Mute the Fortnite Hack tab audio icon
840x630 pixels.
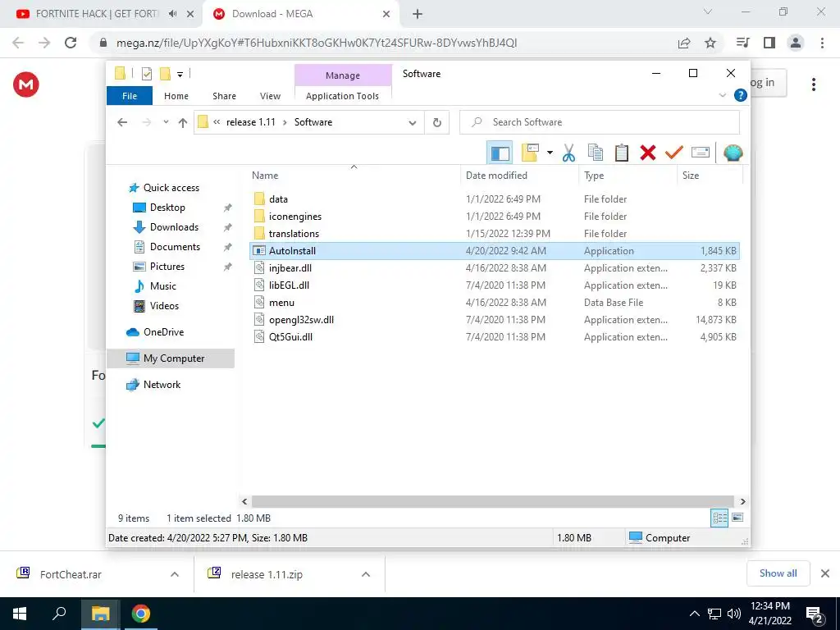172,14
